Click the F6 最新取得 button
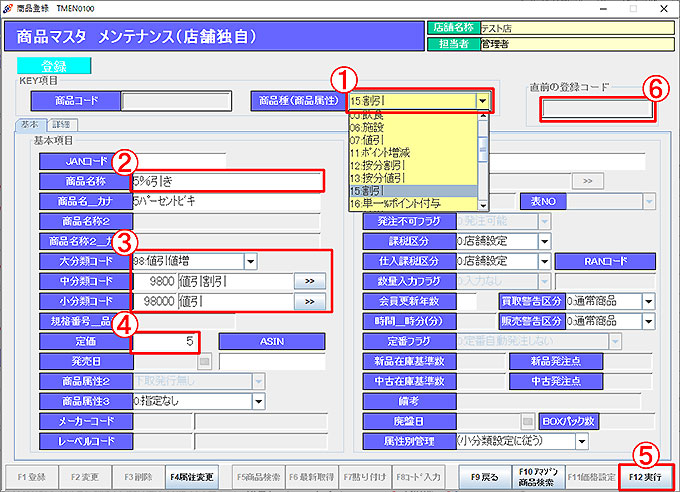680x492 pixels. (312, 477)
